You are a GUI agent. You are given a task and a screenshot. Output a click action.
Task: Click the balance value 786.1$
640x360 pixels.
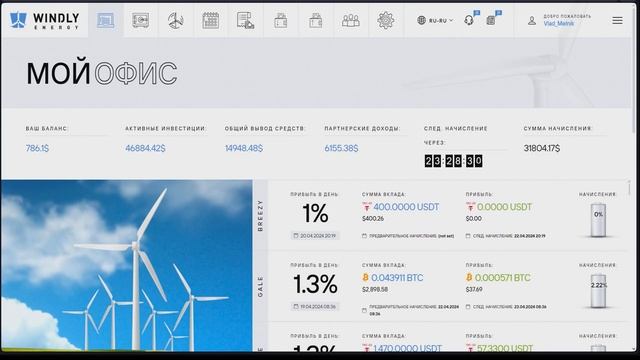(x=37, y=148)
